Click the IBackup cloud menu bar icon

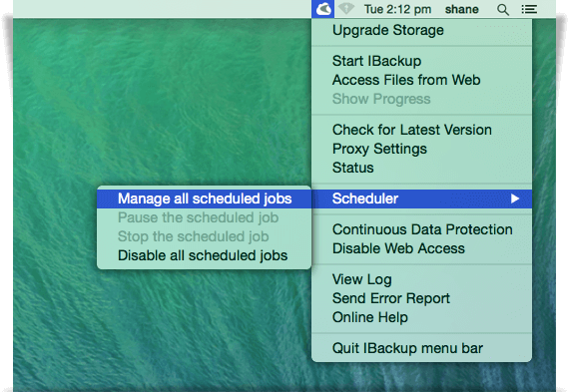point(322,9)
